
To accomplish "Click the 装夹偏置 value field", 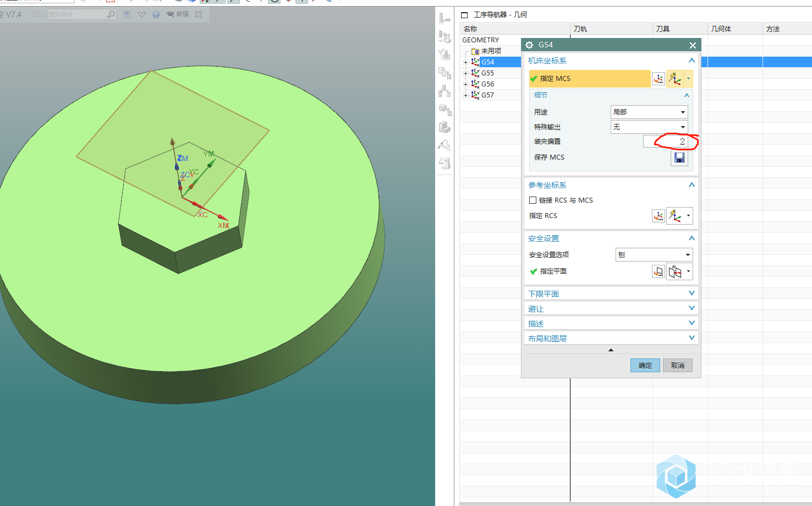I will click(x=666, y=142).
